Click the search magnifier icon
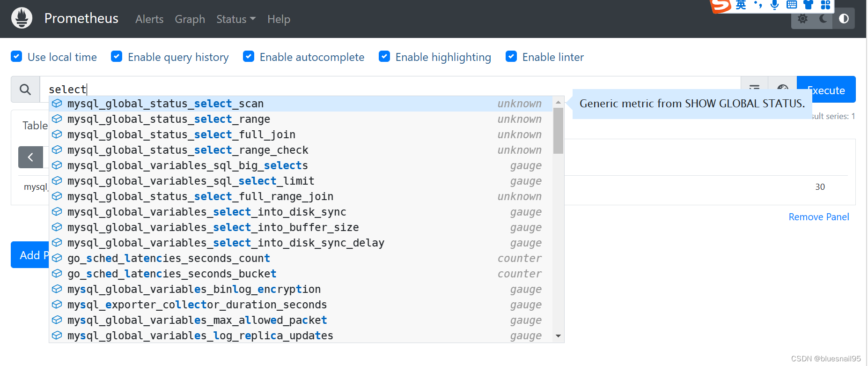Image resolution: width=868 pixels, height=366 pixels. (25, 89)
